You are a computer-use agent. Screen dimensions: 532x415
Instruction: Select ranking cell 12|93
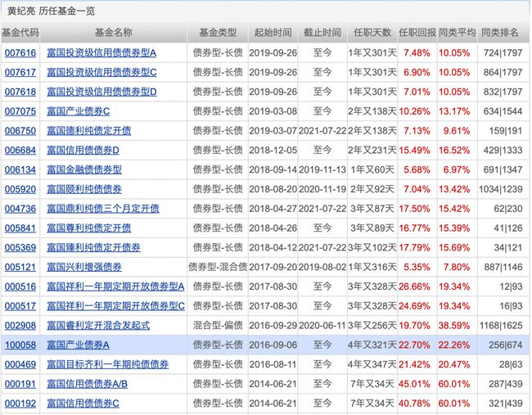tap(511, 286)
